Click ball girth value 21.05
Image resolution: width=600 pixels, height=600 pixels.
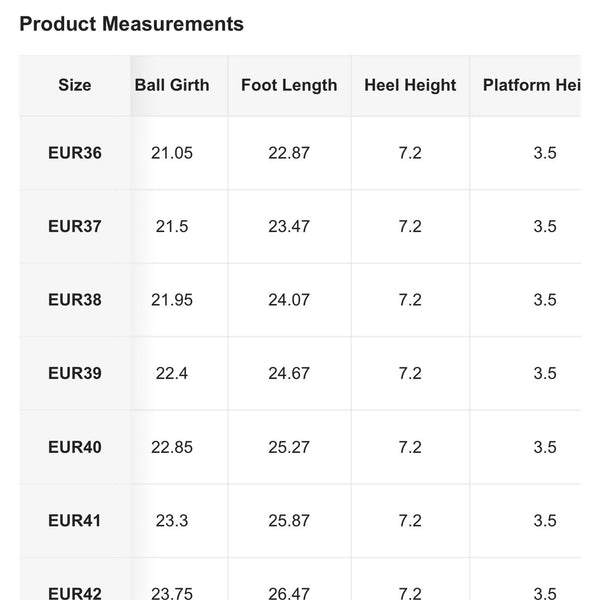tap(172, 153)
